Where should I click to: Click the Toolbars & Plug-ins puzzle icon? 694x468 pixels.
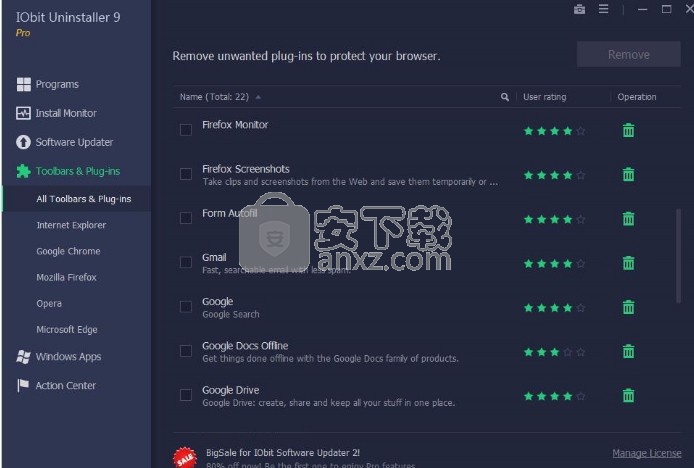(x=23, y=171)
